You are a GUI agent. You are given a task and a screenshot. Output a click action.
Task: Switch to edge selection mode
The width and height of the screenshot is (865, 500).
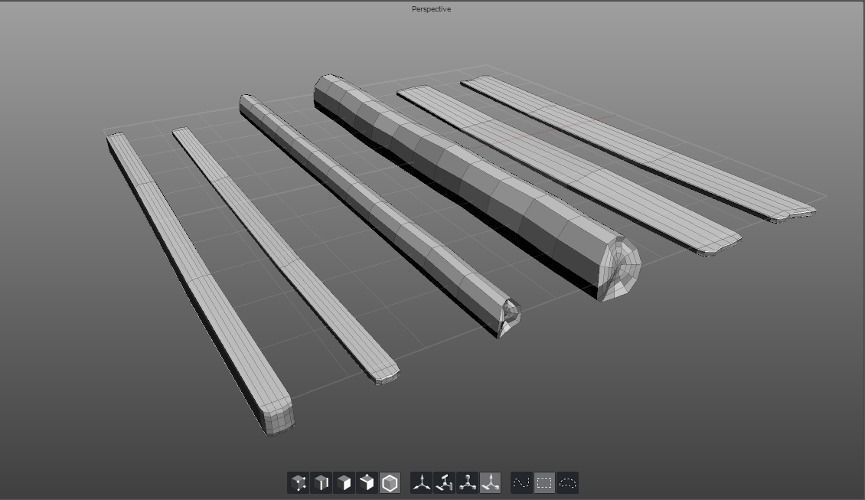322,483
